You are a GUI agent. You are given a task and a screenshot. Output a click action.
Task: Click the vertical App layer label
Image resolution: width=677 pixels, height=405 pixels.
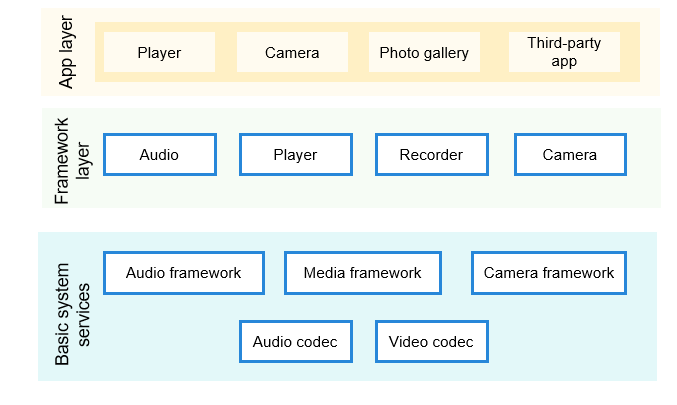[x=67, y=52]
